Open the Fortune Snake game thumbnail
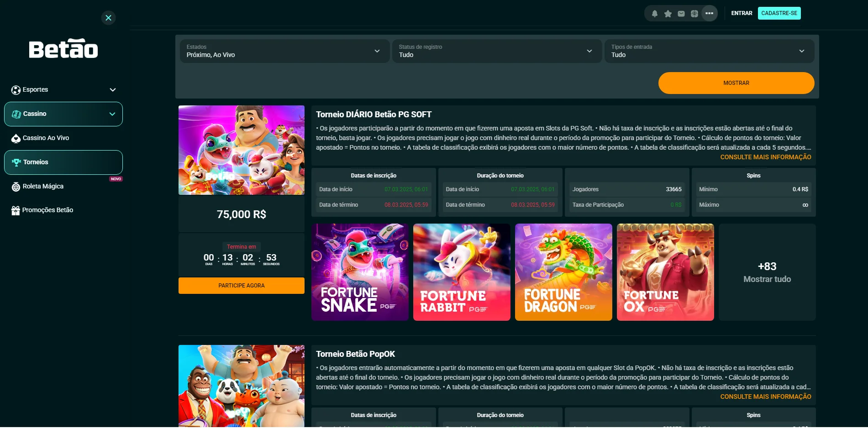 click(x=360, y=272)
